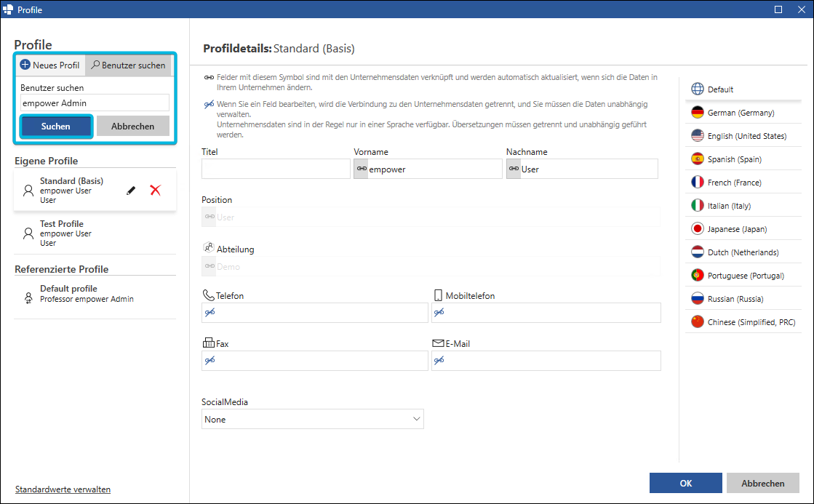Viewport: 814px width, 504px height.
Task: Select Dutch (Netherlands) language text
Action: click(743, 252)
